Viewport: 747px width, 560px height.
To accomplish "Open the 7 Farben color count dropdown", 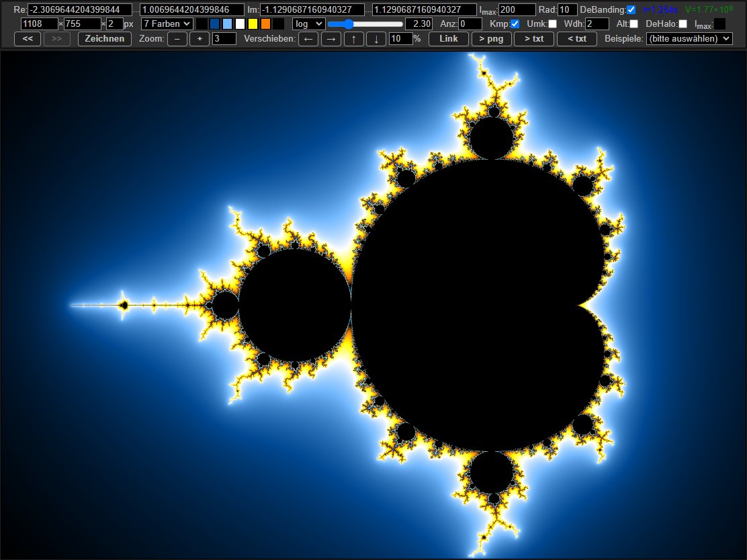I will pyautogui.click(x=167, y=24).
